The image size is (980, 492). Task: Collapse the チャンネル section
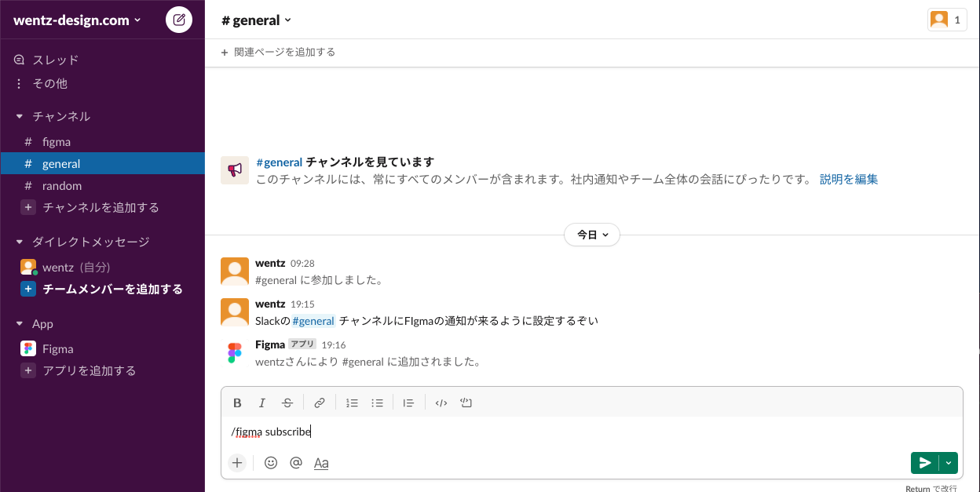(x=20, y=116)
